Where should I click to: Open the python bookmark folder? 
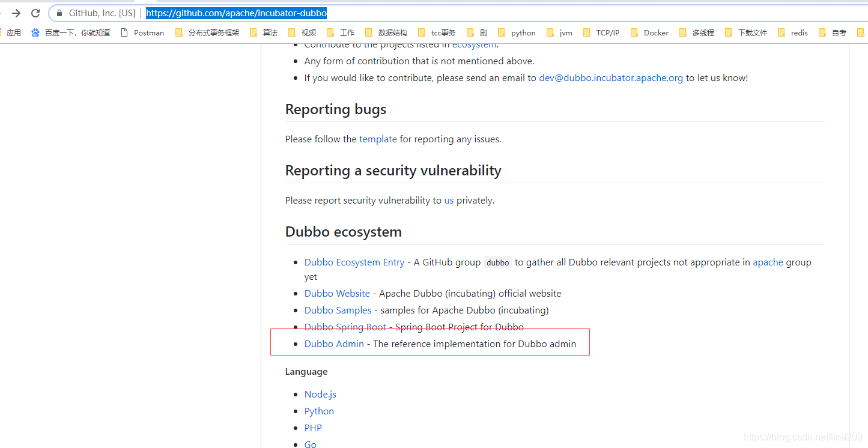[x=517, y=33]
